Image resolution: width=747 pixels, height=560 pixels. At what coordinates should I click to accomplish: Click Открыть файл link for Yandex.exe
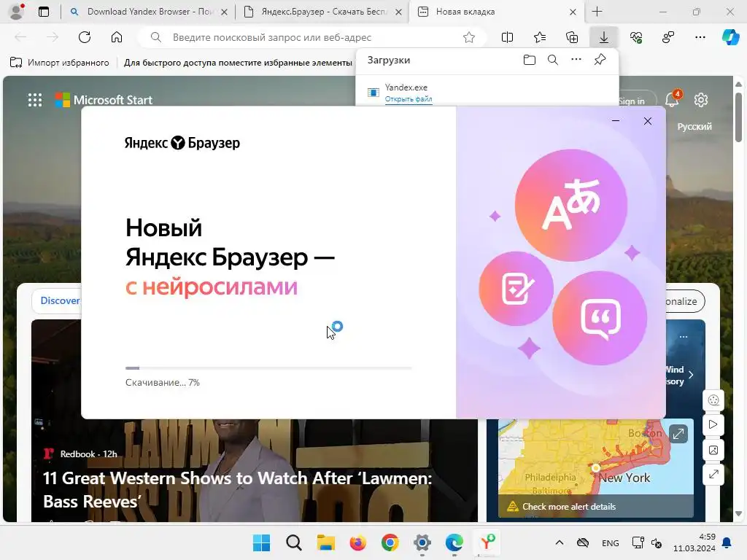pos(409,99)
